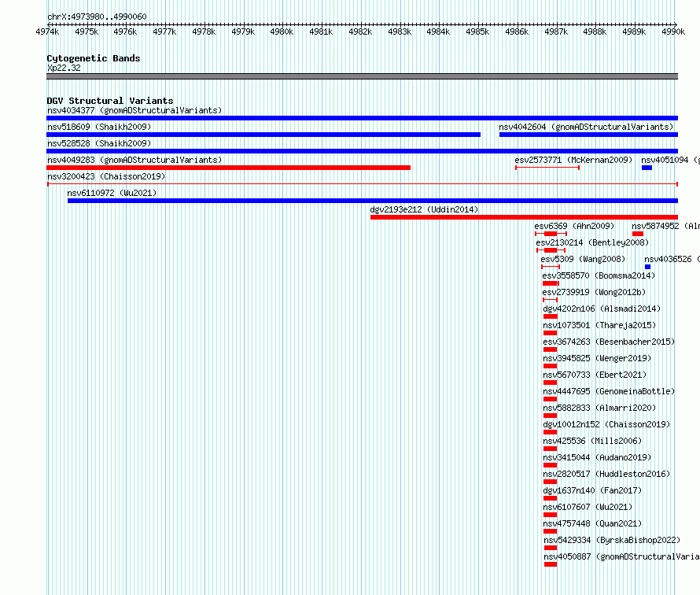700x595 pixels.
Task: Click nsv4757448 (Quan2021) label
Action: [x=593, y=523]
